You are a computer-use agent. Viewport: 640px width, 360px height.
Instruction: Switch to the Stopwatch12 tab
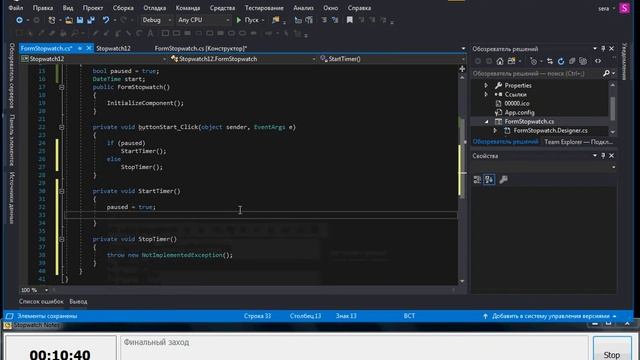coord(113,48)
